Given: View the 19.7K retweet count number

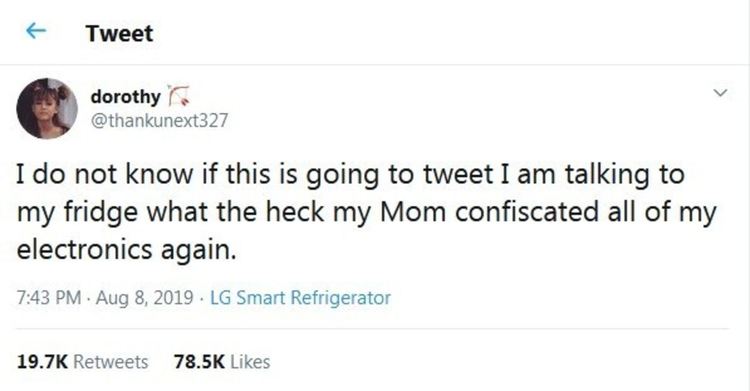Looking at the screenshot, I should [x=43, y=362].
